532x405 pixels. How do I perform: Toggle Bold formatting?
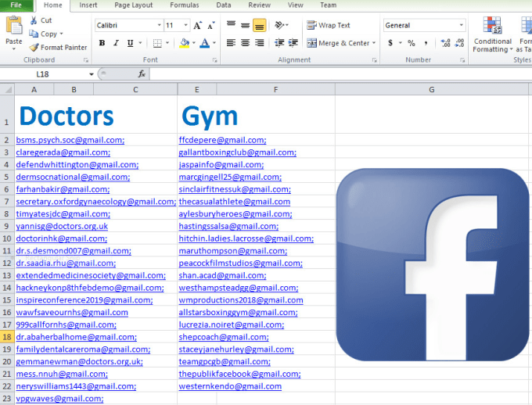pos(102,43)
